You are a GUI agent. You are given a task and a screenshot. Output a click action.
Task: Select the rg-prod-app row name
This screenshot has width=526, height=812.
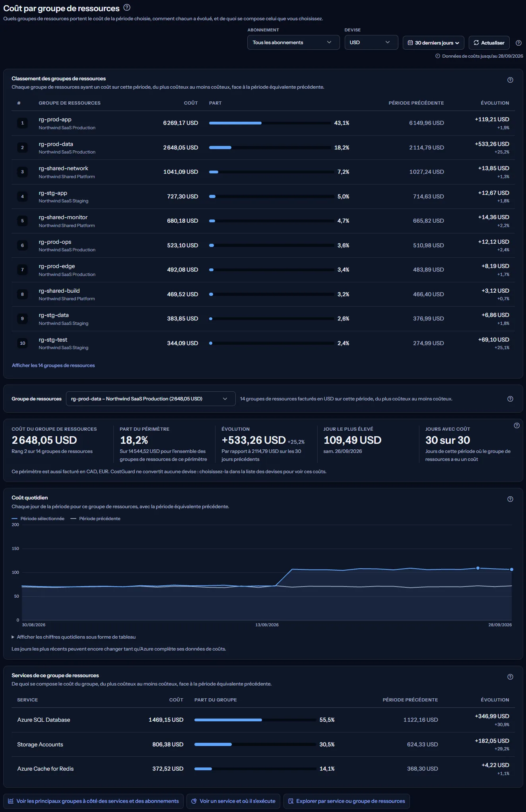pyautogui.click(x=55, y=119)
